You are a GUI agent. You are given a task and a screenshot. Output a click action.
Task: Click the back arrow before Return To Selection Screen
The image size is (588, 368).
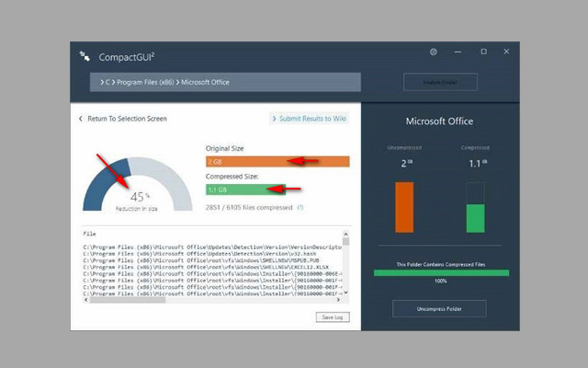point(81,119)
